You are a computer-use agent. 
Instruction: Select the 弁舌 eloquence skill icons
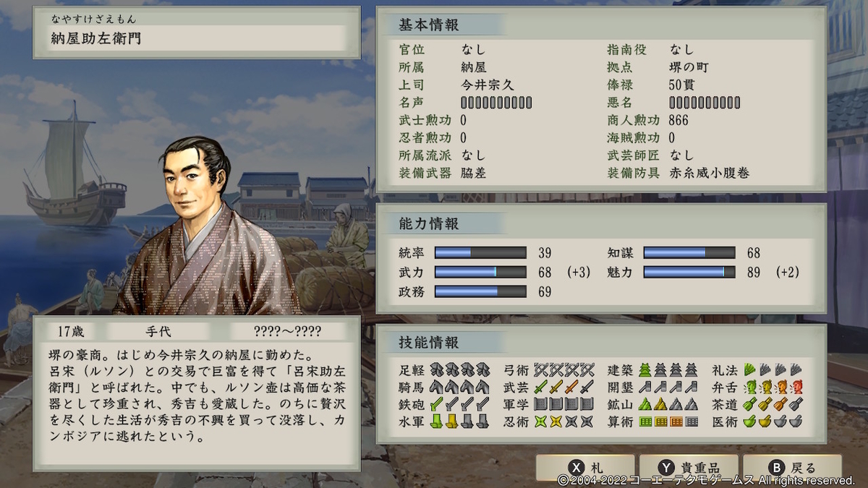pyautogui.click(x=773, y=386)
